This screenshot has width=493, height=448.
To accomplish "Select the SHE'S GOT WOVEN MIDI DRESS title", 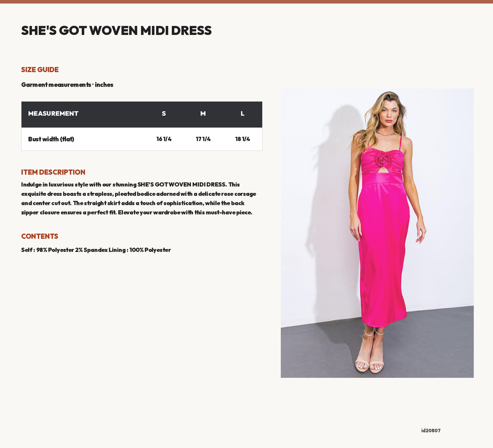I will [116, 30].
